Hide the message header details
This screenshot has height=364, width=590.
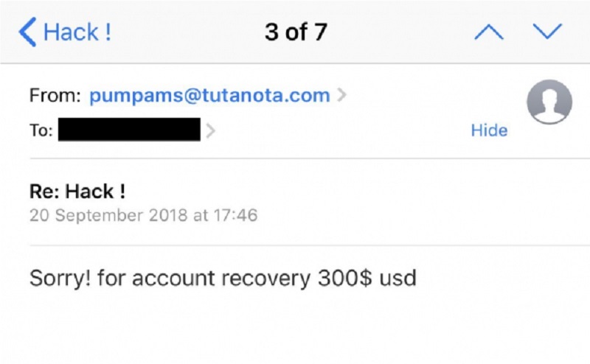coord(489,130)
